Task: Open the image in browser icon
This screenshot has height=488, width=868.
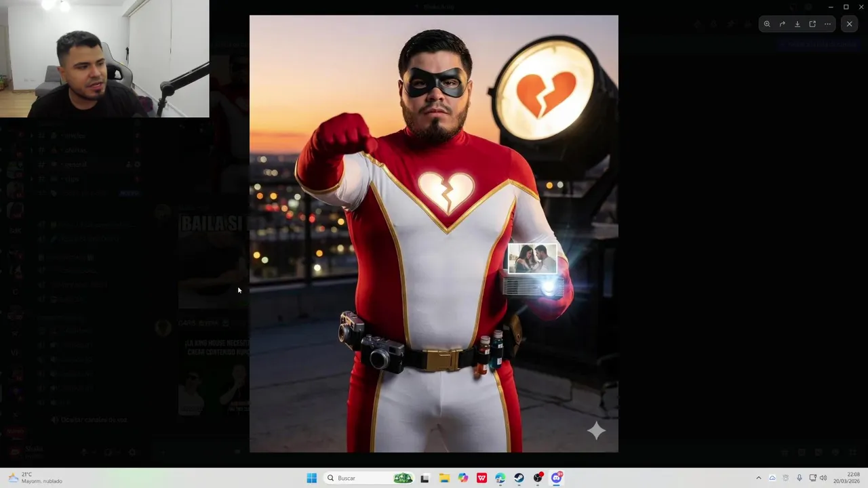Action: click(812, 24)
